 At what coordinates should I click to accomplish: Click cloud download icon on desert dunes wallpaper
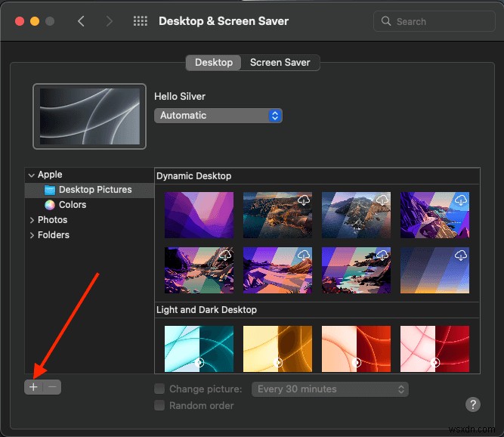point(304,256)
